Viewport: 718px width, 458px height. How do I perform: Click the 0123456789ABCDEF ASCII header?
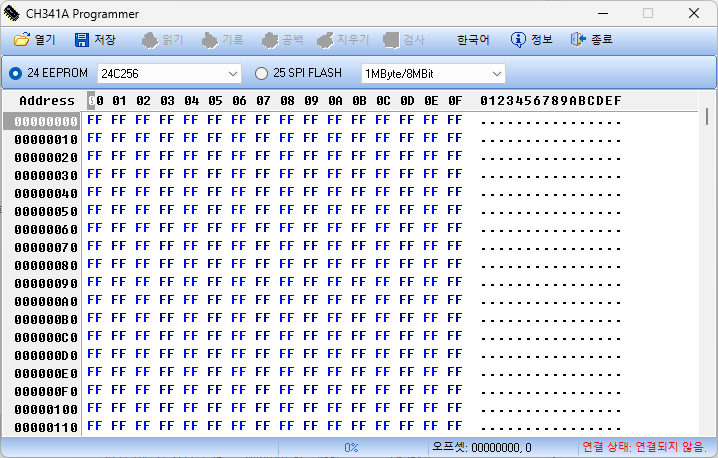tap(551, 100)
